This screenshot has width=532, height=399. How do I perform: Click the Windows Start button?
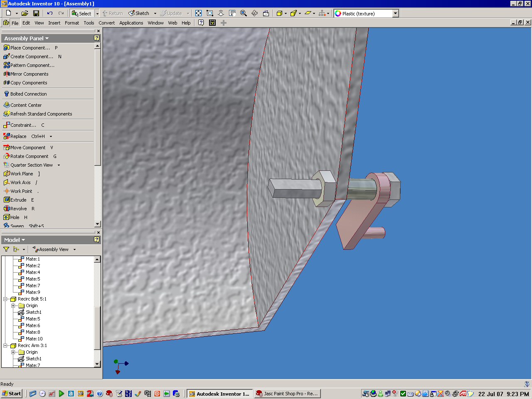pyautogui.click(x=12, y=394)
